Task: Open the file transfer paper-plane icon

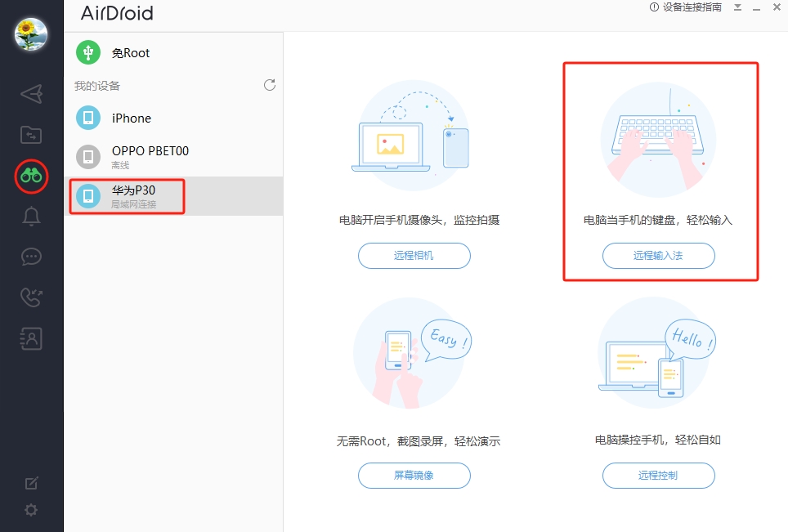Action: [x=31, y=94]
